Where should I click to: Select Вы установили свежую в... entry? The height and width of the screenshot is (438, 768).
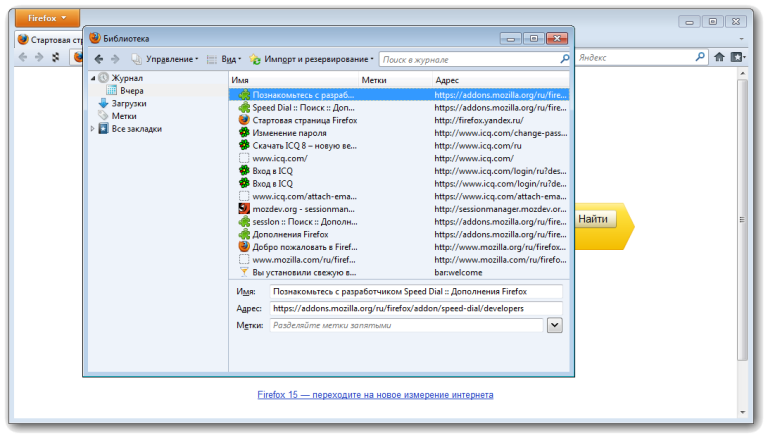399,272
